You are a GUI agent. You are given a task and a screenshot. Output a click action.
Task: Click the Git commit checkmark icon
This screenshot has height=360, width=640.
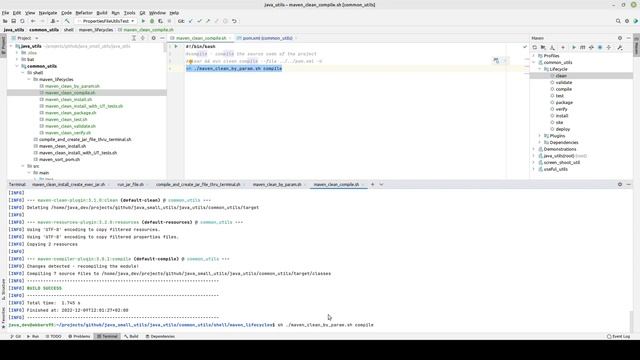pos(199,21)
